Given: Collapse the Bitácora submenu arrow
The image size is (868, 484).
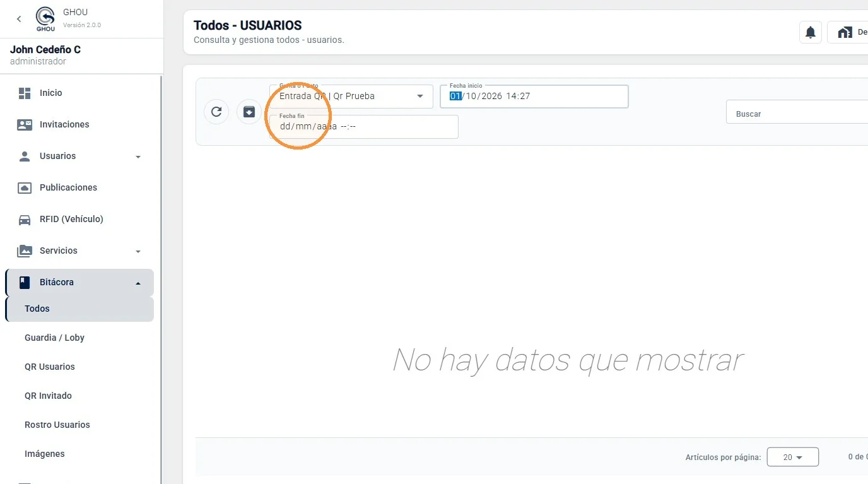Looking at the screenshot, I should point(138,283).
